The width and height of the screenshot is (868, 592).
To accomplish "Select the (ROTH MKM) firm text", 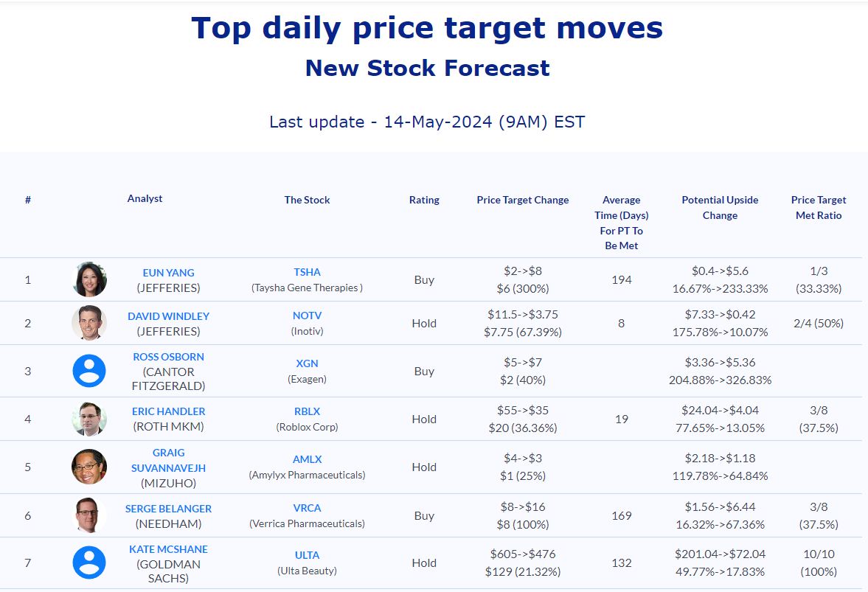I will [x=168, y=427].
